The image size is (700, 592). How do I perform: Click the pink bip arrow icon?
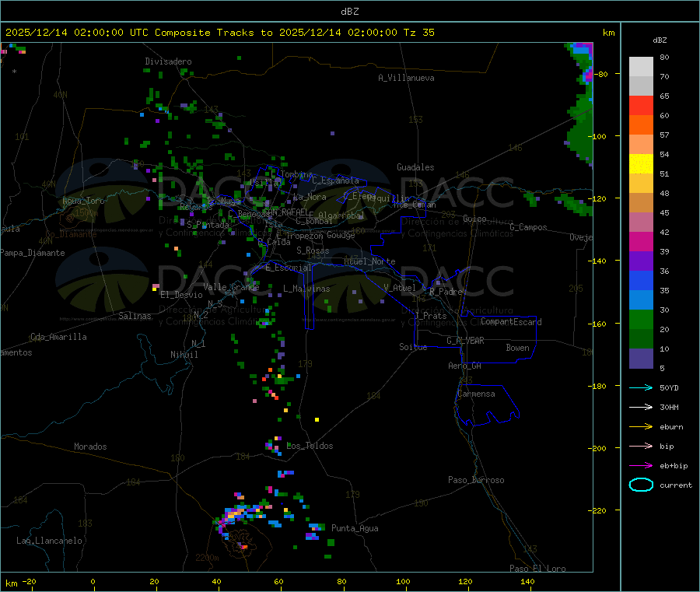pos(641,446)
